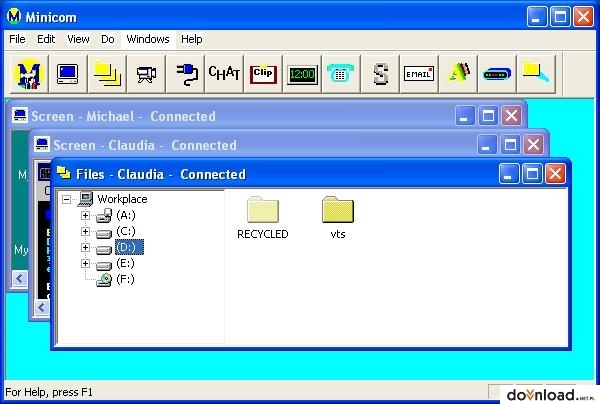Click left scroll arrow in Screen - Claudia window
Screen dimensions: 600x404
click(x=42, y=307)
